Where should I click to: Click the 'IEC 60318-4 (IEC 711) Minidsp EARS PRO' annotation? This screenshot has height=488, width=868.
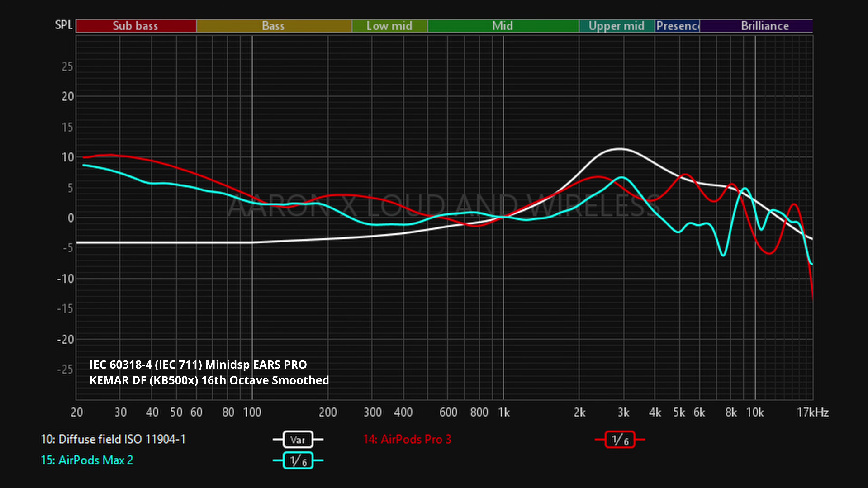198,365
